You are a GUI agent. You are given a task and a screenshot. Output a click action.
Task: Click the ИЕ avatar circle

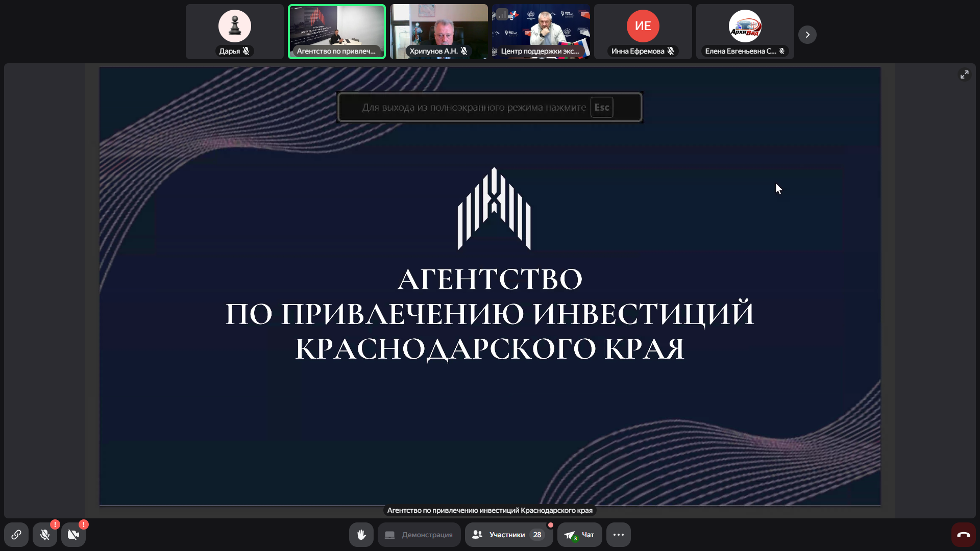643,26
